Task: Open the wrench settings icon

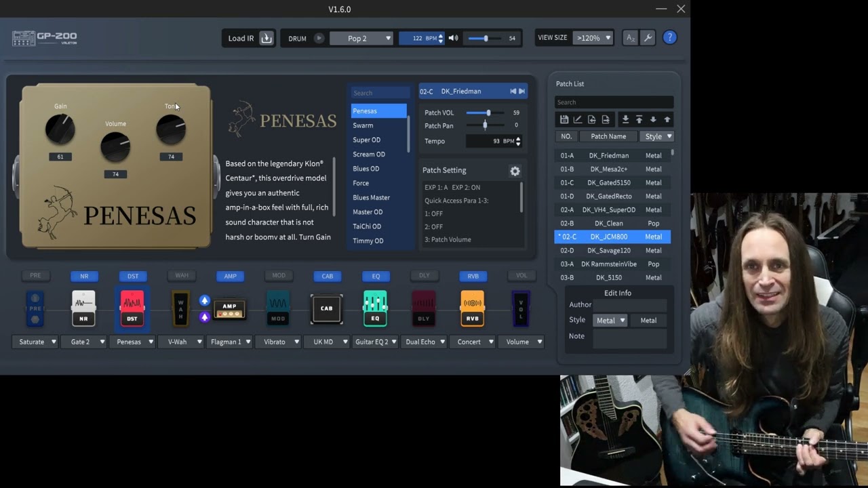Action: [648, 38]
